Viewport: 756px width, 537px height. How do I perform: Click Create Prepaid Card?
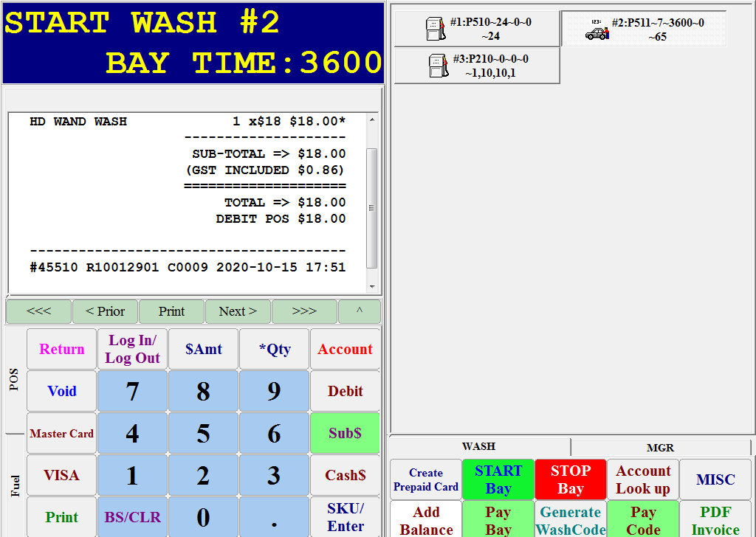tap(425, 479)
